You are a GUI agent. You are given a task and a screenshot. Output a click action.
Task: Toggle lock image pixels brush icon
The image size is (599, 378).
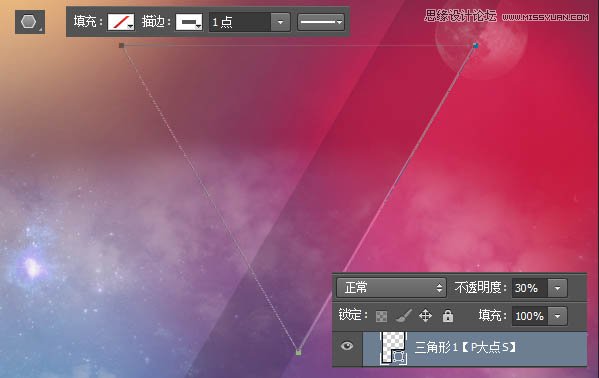tap(403, 316)
